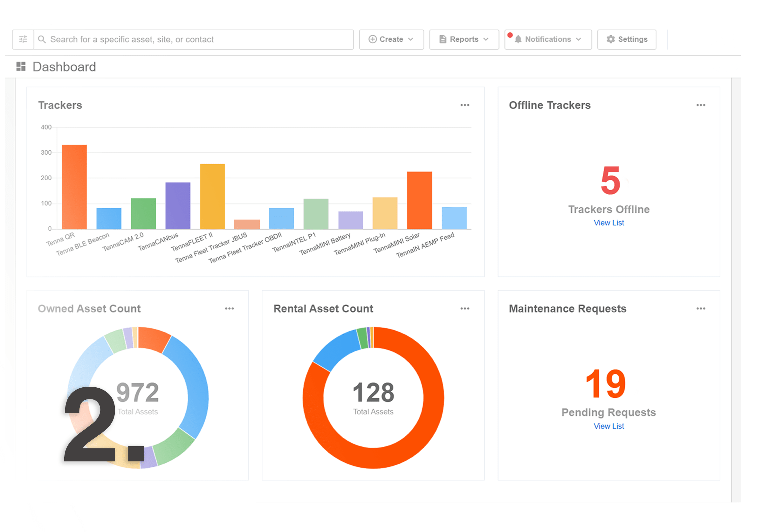Click the magnifying glass search icon

tap(42, 39)
